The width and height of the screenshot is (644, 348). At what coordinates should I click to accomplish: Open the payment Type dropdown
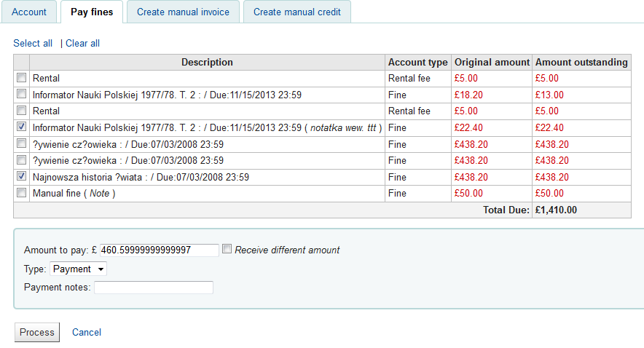coord(79,269)
